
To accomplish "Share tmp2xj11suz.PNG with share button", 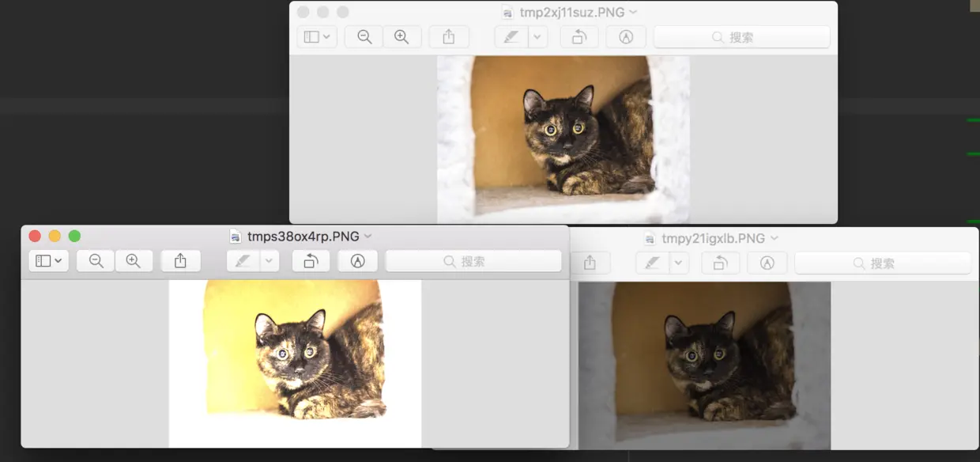I will [449, 37].
